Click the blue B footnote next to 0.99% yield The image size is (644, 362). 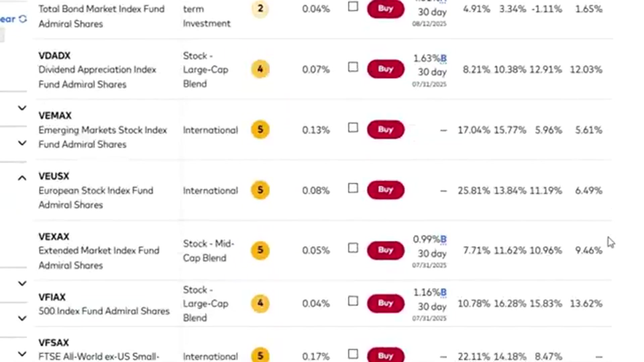[x=443, y=239]
